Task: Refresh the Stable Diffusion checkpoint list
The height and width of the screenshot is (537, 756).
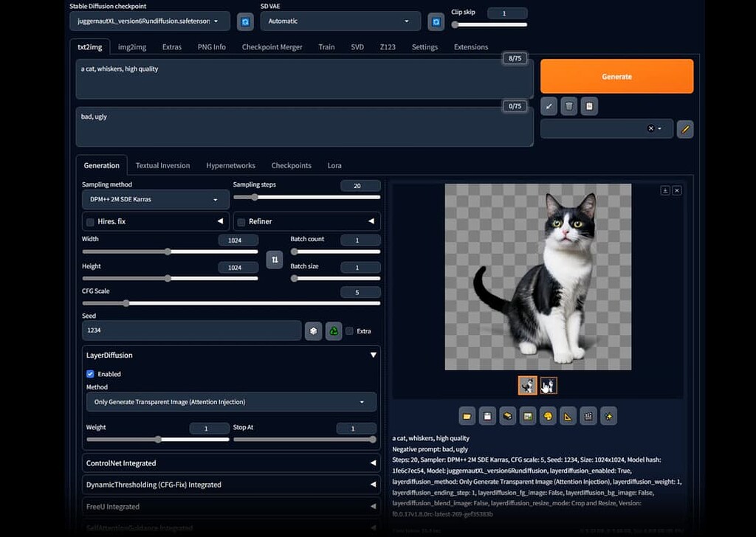Action: pos(245,21)
